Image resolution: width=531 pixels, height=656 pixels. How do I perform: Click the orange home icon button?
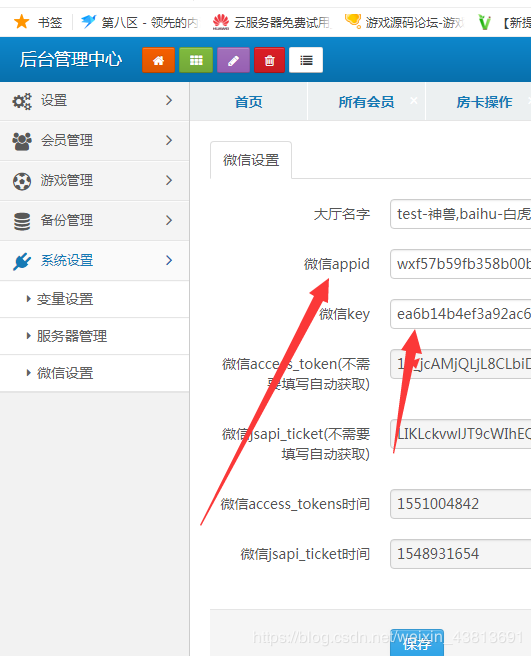[x=158, y=60]
